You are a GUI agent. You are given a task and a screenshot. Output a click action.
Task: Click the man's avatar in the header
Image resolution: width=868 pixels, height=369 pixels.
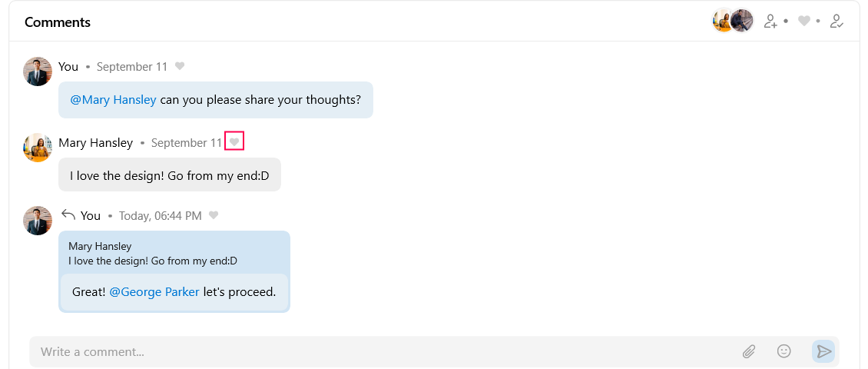pos(742,21)
